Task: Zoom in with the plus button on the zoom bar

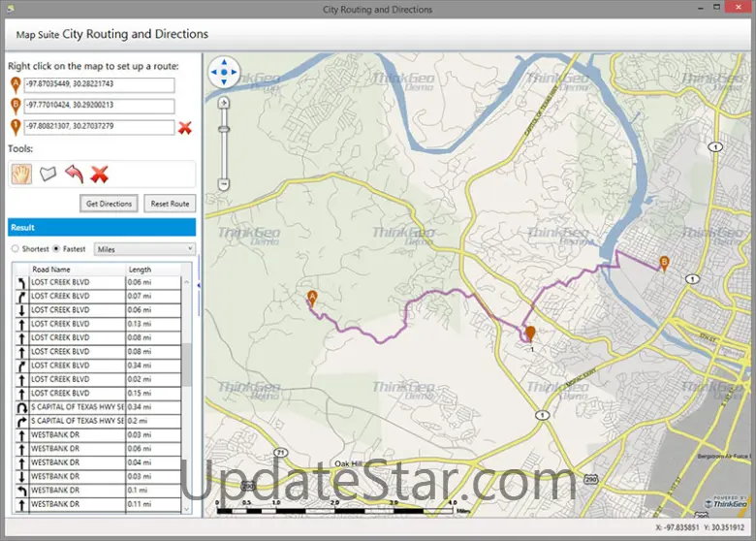Action: pyautogui.click(x=224, y=103)
